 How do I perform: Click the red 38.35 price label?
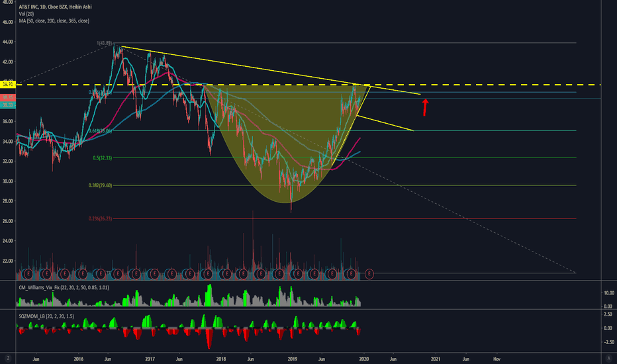(x=8, y=97)
